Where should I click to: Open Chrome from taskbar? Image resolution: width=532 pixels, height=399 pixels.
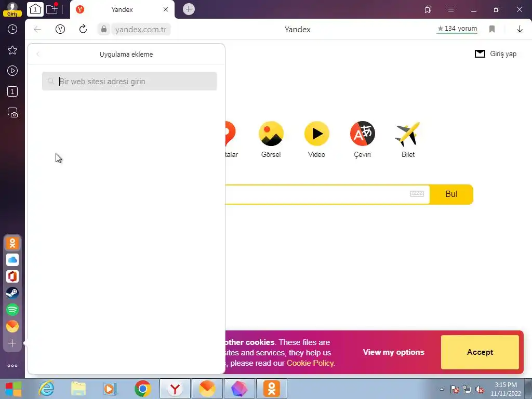click(x=143, y=389)
